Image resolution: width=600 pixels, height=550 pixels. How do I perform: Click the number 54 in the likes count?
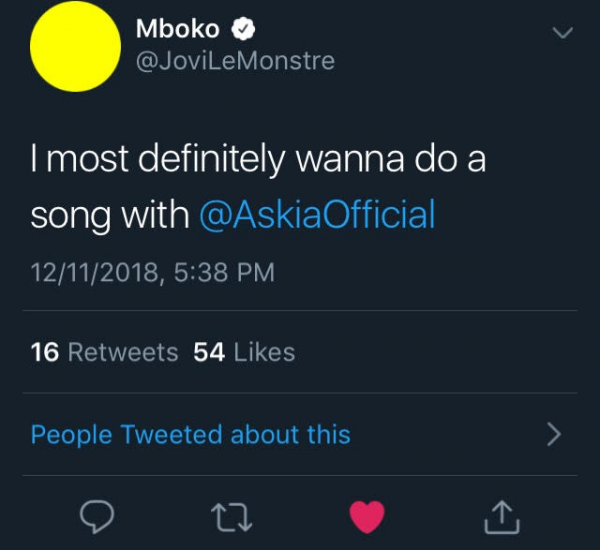point(208,352)
